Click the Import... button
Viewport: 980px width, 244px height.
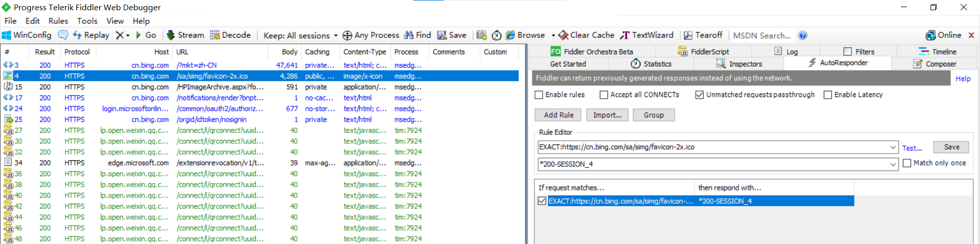607,115
